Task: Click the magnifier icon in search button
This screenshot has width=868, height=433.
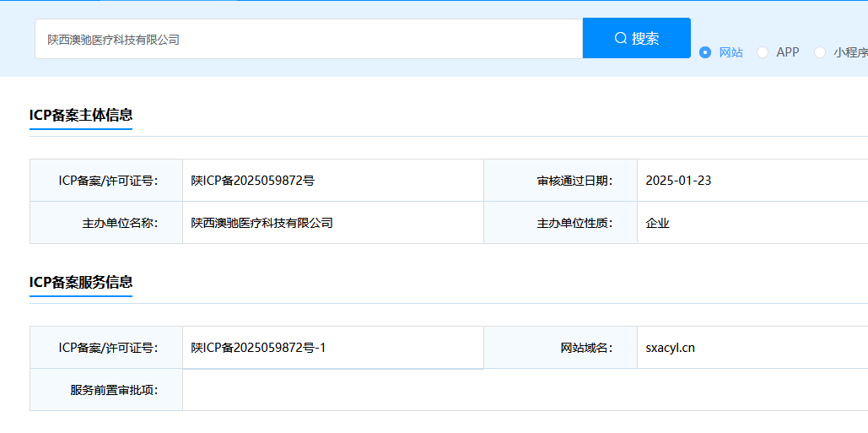Action: [621, 38]
